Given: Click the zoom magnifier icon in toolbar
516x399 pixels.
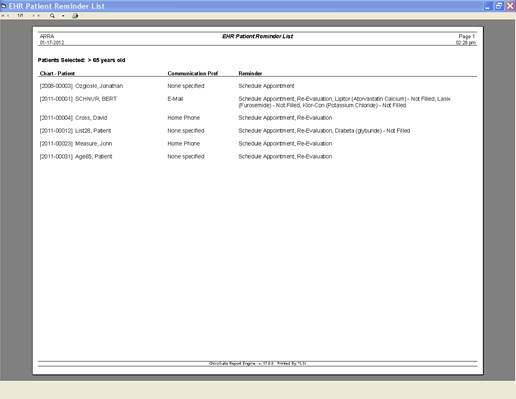Looking at the screenshot, I should (52, 16).
